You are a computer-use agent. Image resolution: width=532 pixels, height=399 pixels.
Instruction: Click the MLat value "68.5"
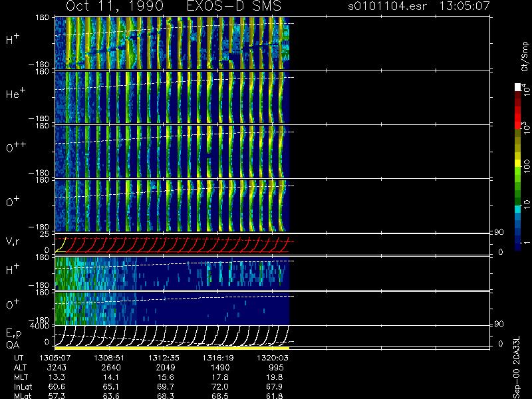click(x=220, y=396)
